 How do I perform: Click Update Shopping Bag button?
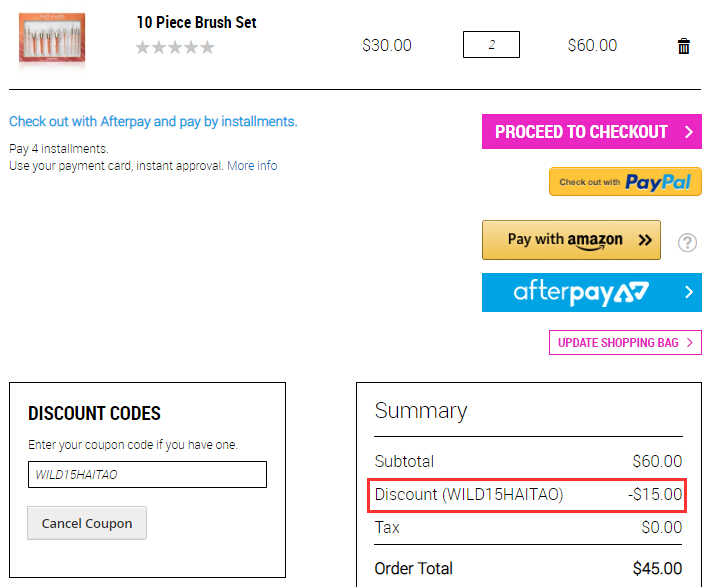pos(625,343)
